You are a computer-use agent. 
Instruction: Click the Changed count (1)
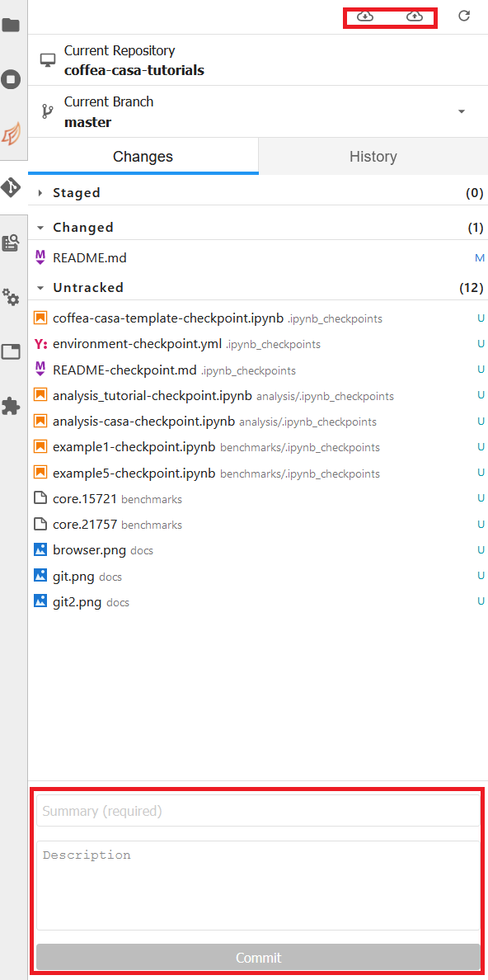[476, 228]
